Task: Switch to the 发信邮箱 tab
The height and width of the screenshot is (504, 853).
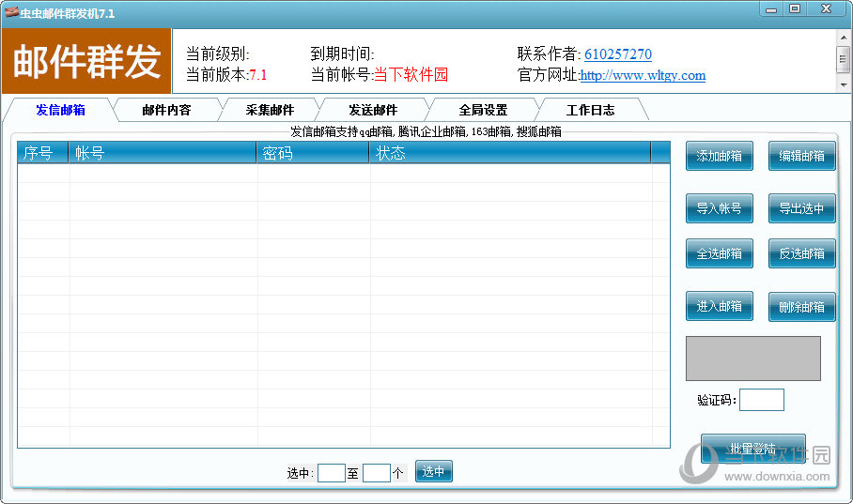Action: coord(60,110)
